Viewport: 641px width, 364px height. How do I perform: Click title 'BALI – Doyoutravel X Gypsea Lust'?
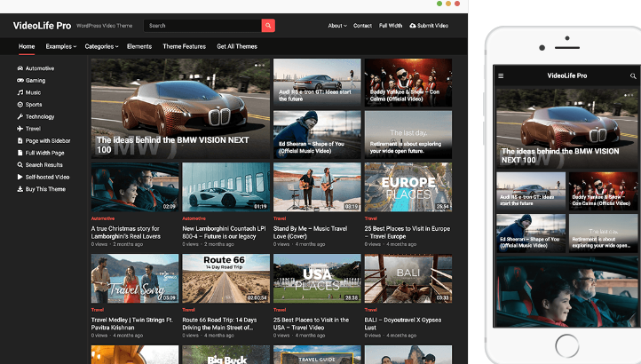coord(403,323)
